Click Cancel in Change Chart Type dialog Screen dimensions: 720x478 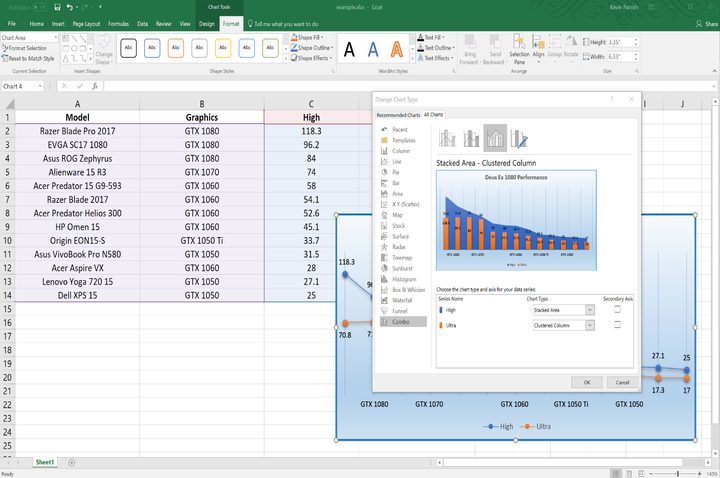tap(622, 382)
